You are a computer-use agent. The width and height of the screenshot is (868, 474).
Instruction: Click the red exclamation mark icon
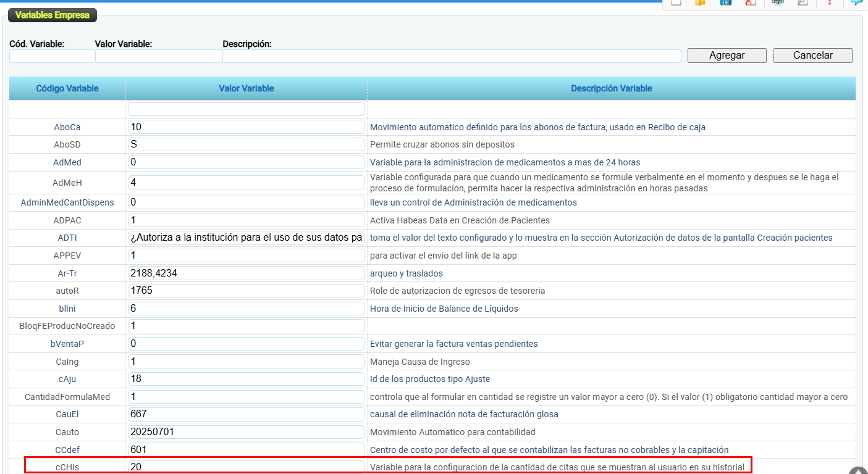click(x=830, y=2)
